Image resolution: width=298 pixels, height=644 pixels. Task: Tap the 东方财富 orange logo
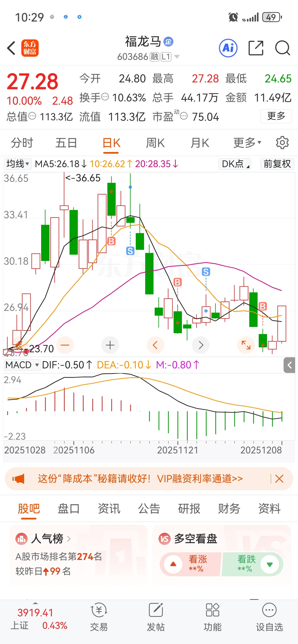(x=30, y=48)
